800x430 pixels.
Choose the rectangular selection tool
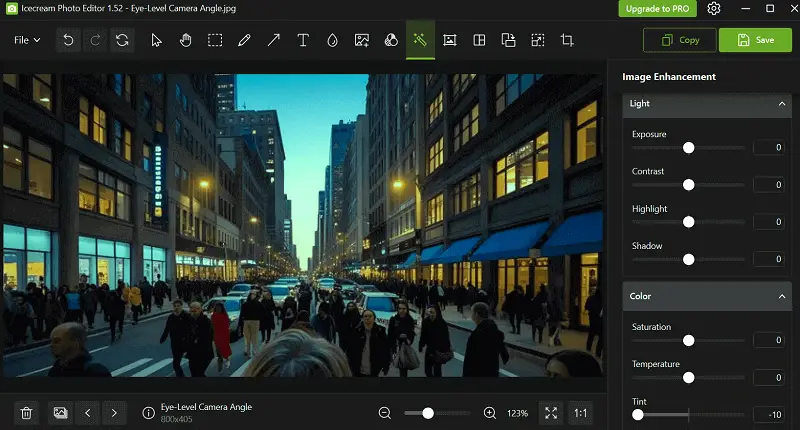[215, 40]
